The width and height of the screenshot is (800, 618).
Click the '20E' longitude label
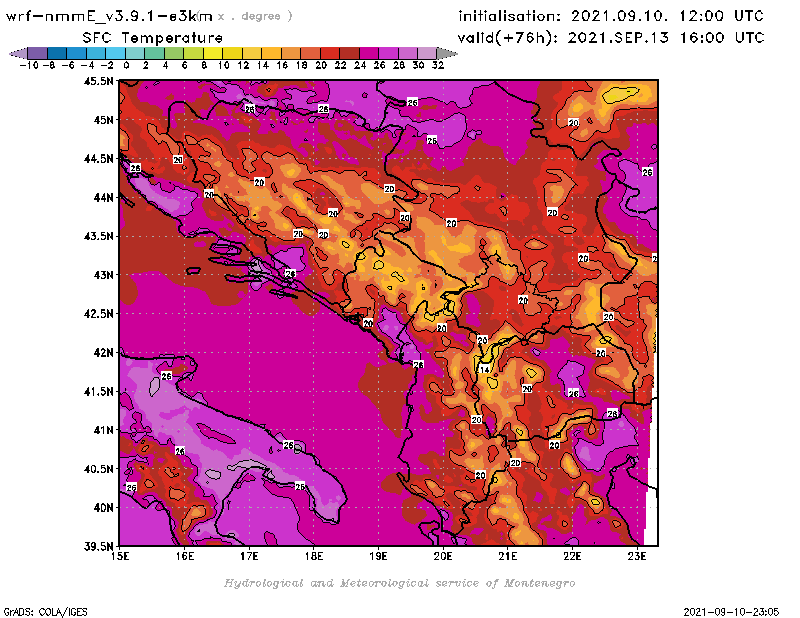pos(443,556)
